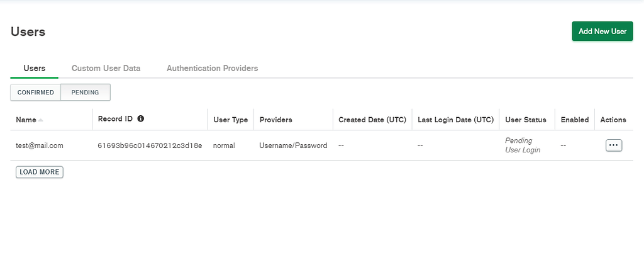Switch to the PENDING users filter
This screenshot has width=644, height=267.
click(86, 93)
